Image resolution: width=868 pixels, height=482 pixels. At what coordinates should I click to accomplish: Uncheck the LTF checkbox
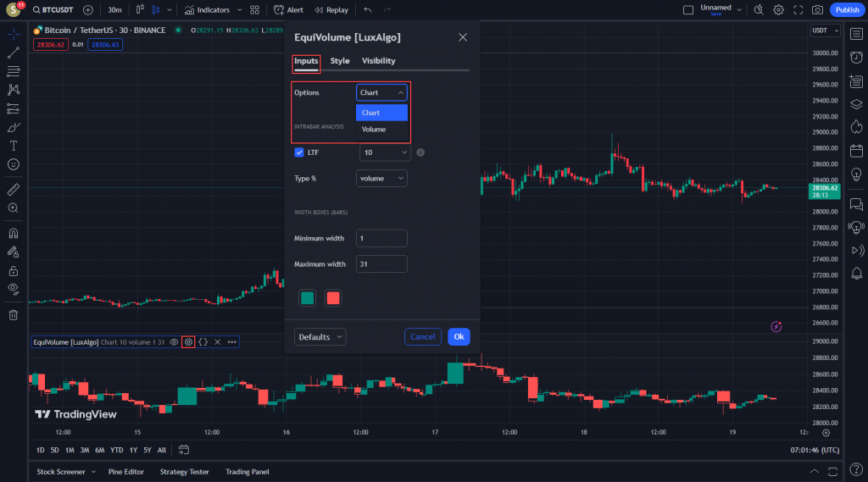pyautogui.click(x=299, y=152)
